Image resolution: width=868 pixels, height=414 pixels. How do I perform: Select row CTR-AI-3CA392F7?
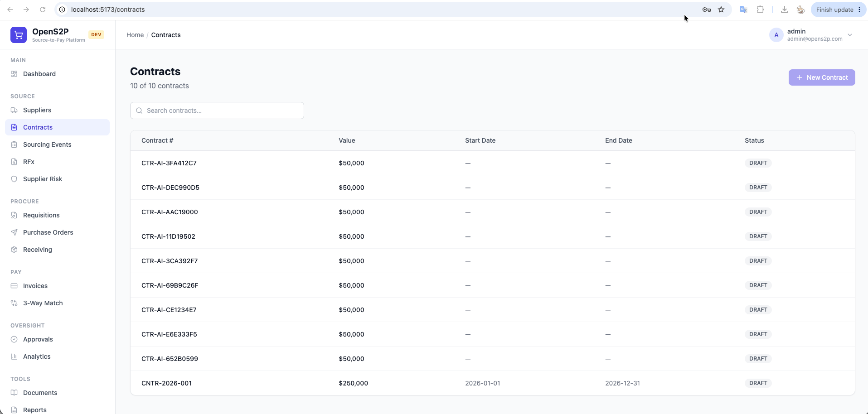pyautogui.click(x=493, y=261)
